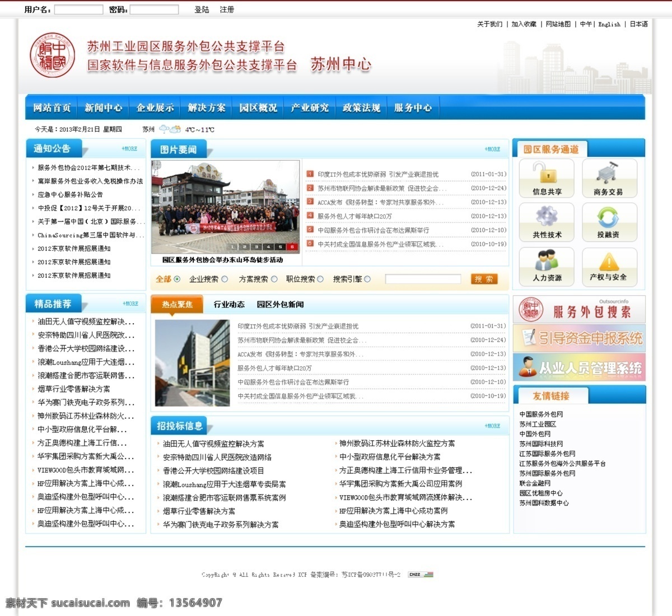Open 服务中心 navigation item

coord(413,108)
